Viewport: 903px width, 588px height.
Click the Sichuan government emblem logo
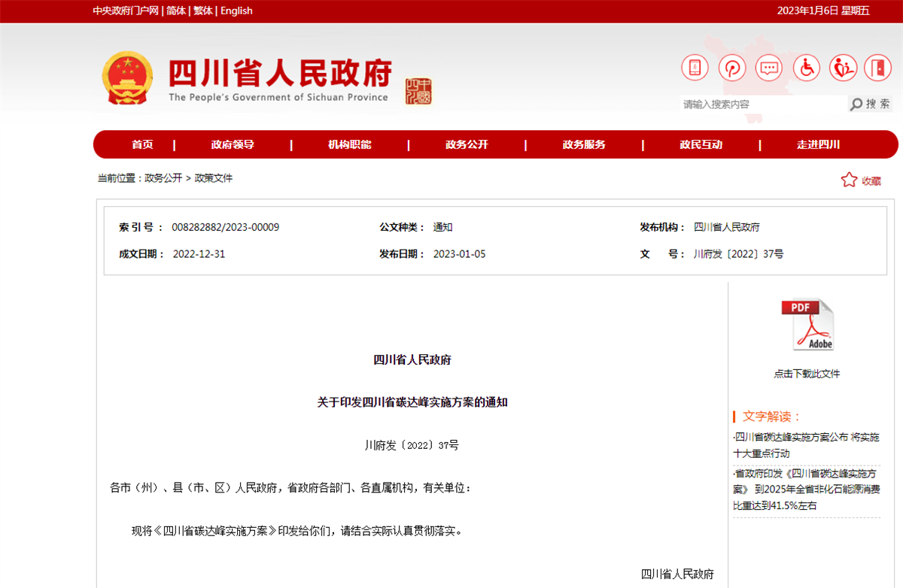tap(126, 77)
